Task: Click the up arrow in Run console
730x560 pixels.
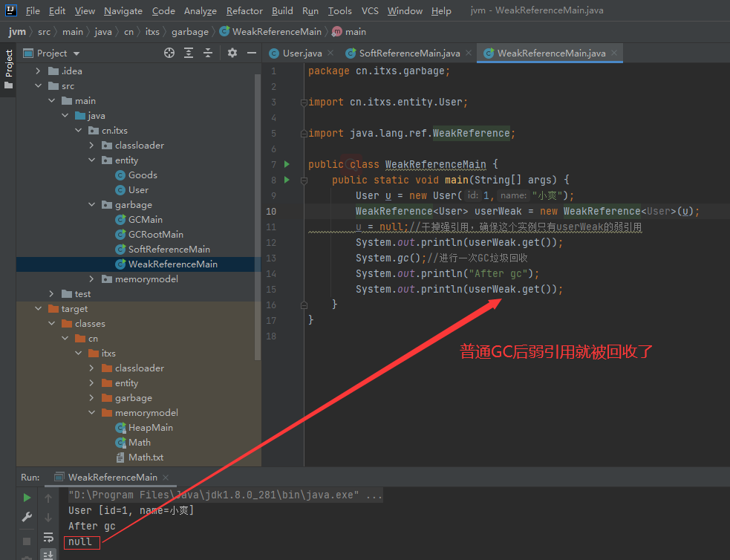Action: 48,498
